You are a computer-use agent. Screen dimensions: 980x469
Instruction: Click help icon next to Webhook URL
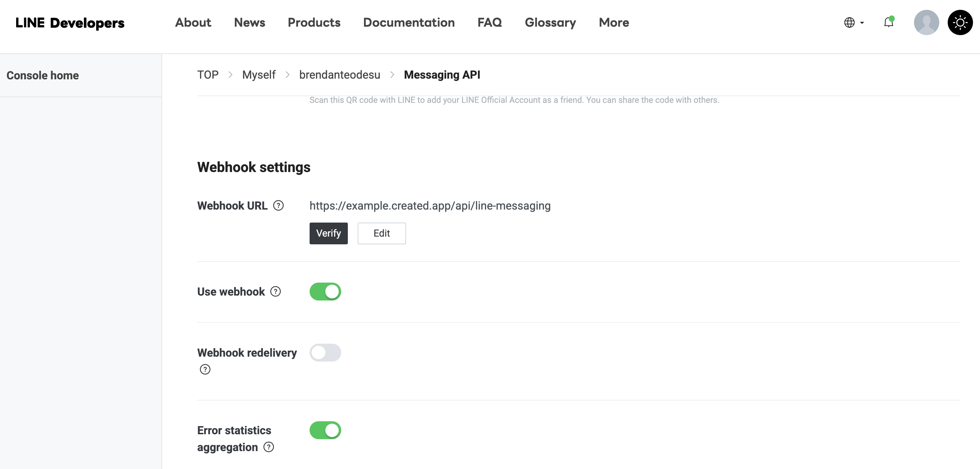pos(278,205)
